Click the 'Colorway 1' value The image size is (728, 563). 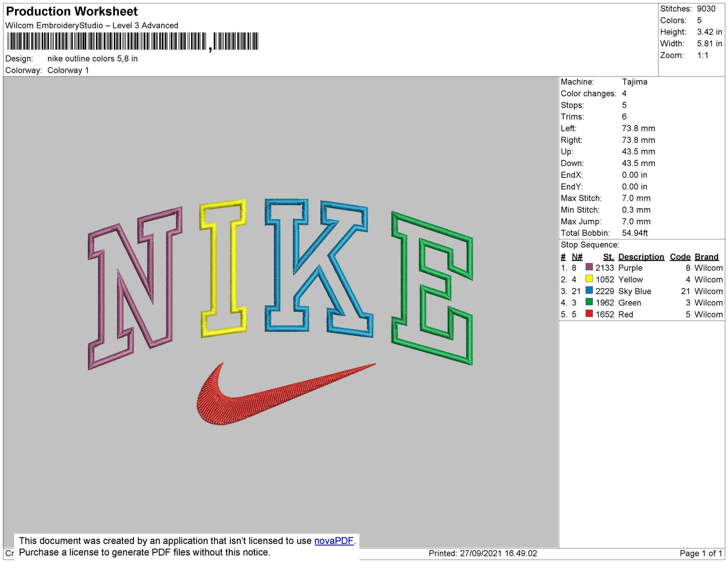pos(68,70)
